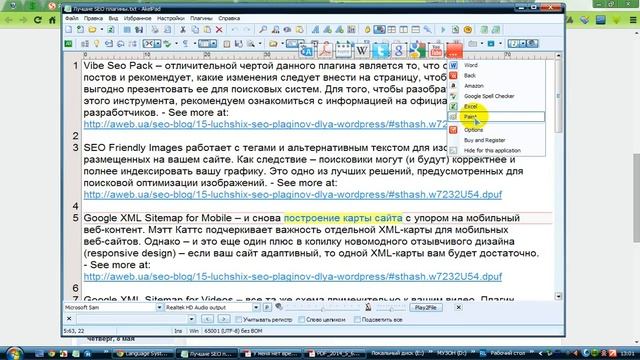Adjust the speech speed slider
Viewport: 640px width, 360px height.
390,308
